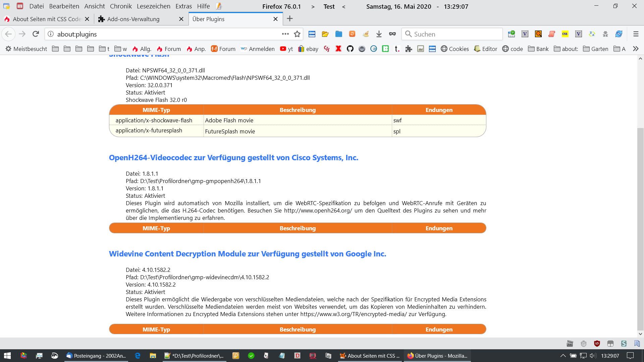Open the Chronik menu
The height and width of the screenshot is (362, 644).
121,6
